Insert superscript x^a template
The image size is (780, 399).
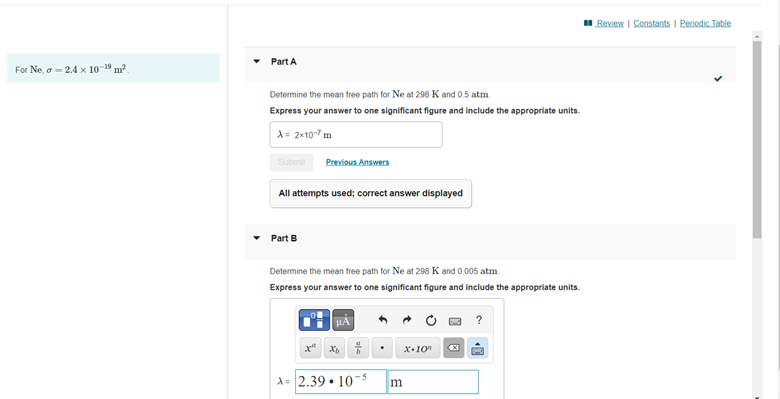310,348
